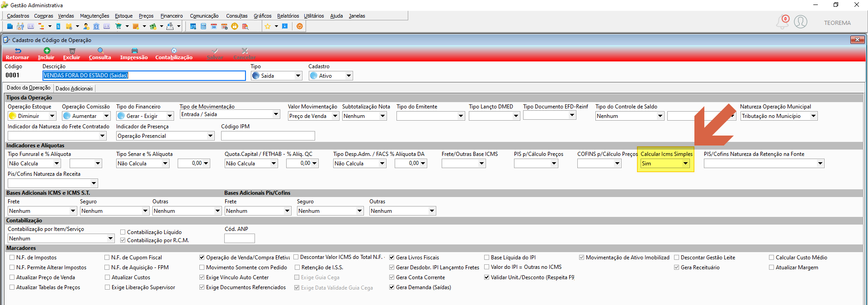This screenshot has width=868, height=305.
Task: Open the calculator toolbar icon
Action: pyautogui.click(x=203, y=26)
